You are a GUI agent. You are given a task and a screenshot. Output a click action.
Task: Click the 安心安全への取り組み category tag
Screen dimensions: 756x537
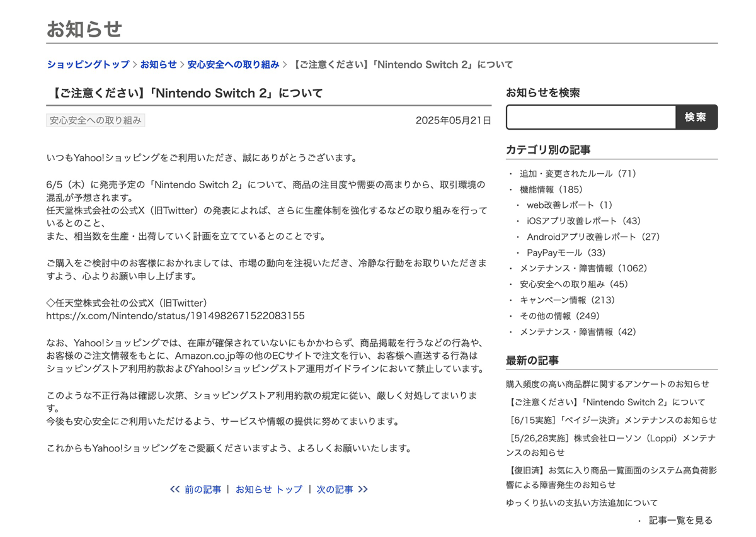tap(96, 120)
